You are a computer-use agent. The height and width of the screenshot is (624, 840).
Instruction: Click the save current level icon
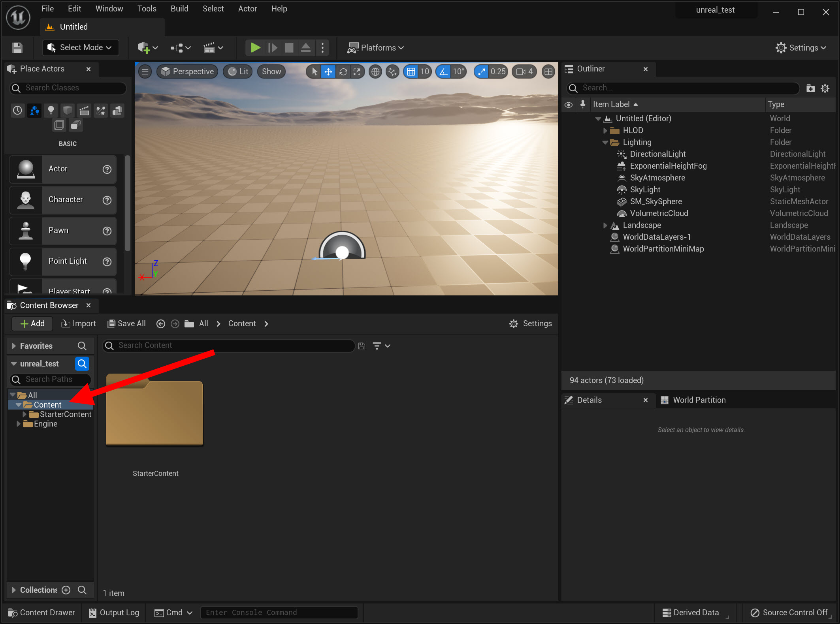point(17,48)
